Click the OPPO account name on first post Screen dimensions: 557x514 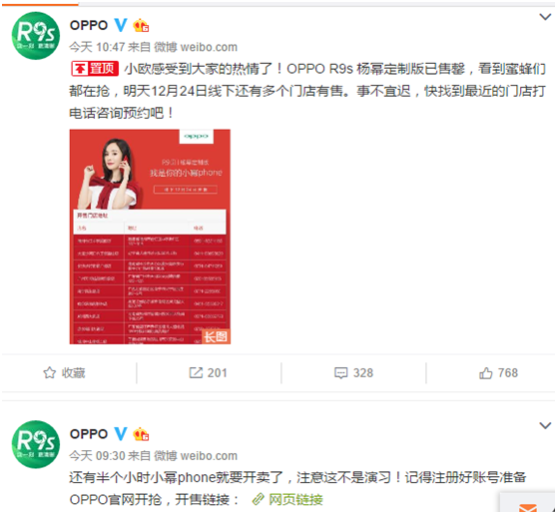tap(89, 25)
